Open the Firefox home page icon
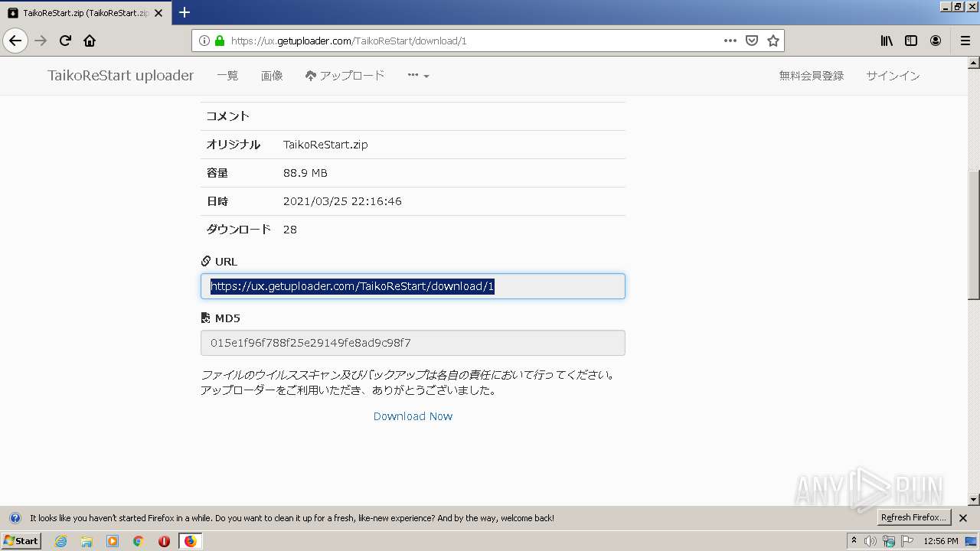The width and height of the screenshot is (980, 551). 90,41
